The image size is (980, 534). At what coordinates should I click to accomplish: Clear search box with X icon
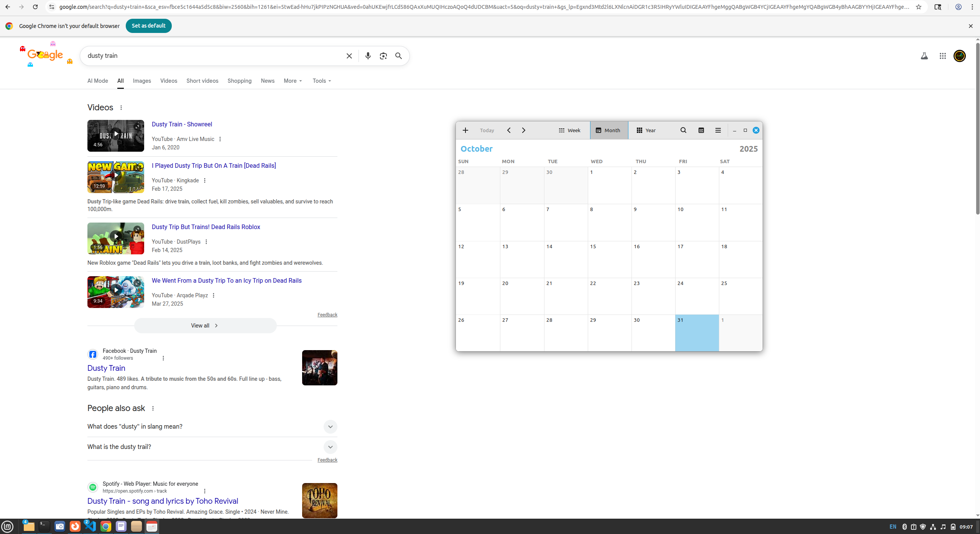pos(349,56)
